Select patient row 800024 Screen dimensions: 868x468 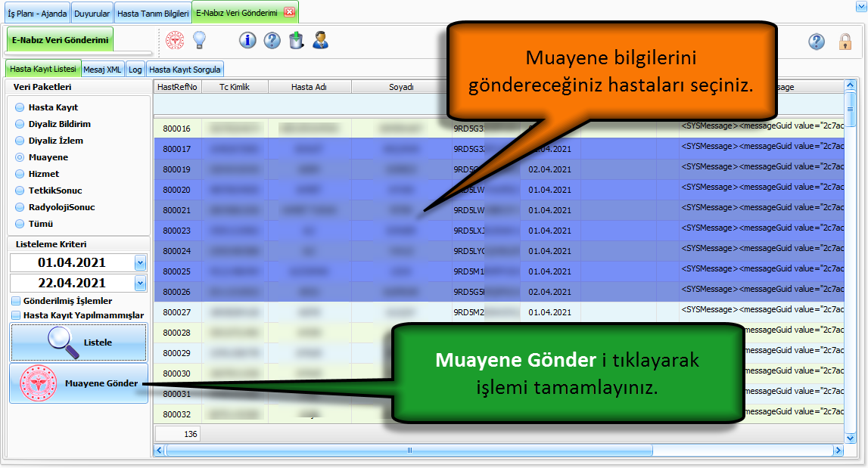[x=499, y=251]
